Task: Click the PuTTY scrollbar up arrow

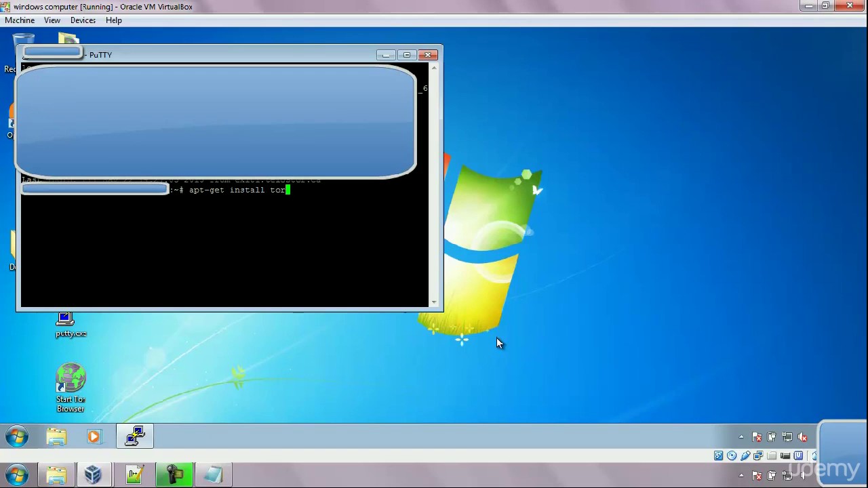Action: click(434, 68)
